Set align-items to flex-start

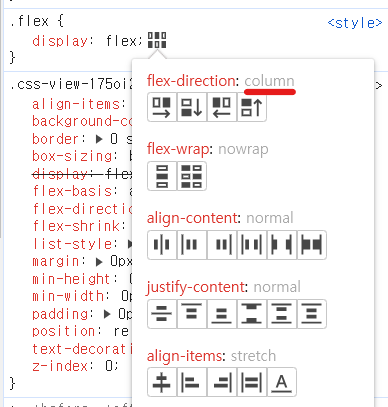point(192,382)
